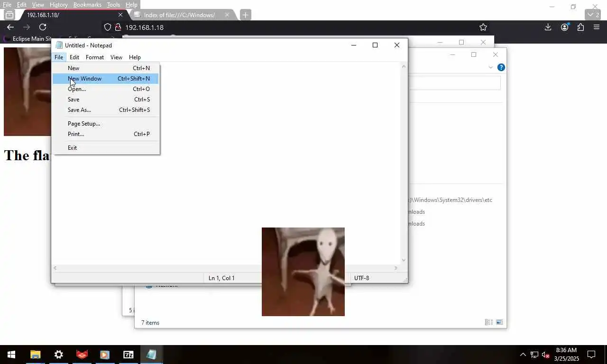607x364 pixels.
Task: Switch Explorer to large icons view
Action: [499, 322]
